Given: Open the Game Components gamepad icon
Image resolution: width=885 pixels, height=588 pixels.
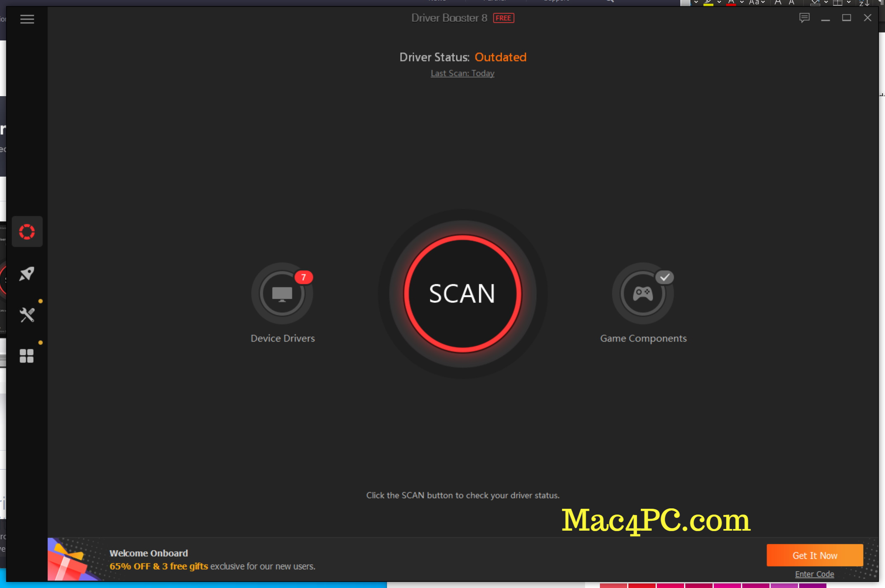Looking at the screenshot, I should (643, 293).
